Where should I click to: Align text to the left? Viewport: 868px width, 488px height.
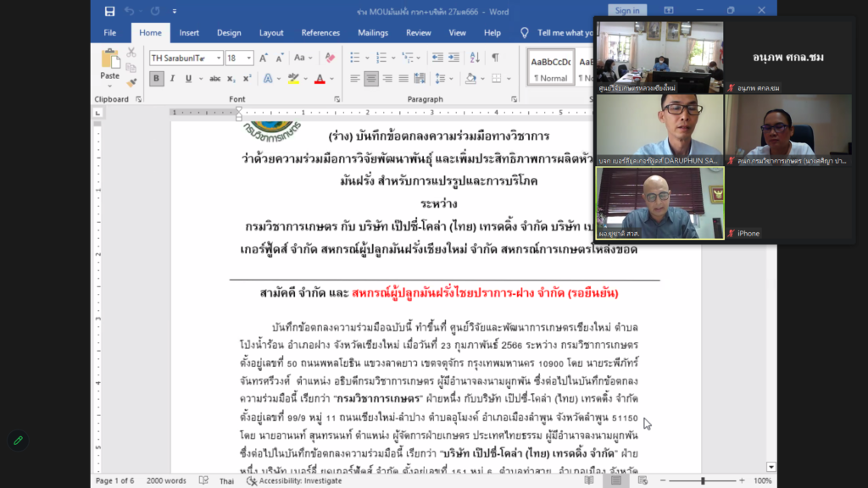pos(355,79)
